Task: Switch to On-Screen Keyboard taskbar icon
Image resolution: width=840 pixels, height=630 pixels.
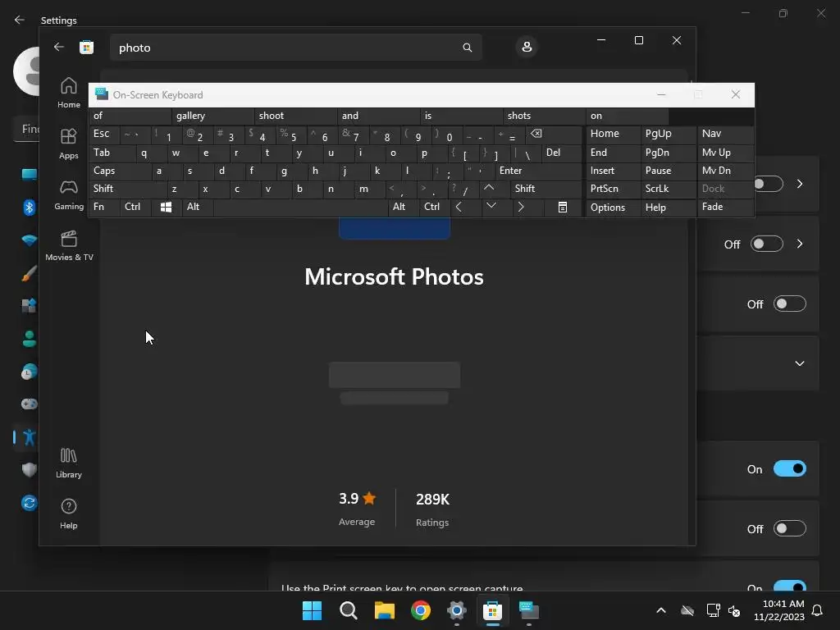Action: pyautogui.click(x=529, y=610)
